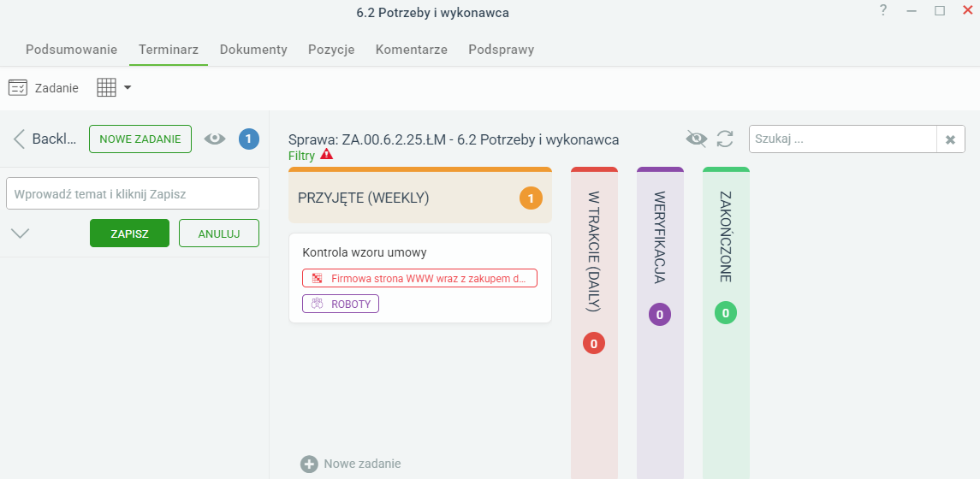Image resolution: width=980 pixels, height=479 pixels.
Task: Open the Filtry filters link
Action: tap(302, 155)
